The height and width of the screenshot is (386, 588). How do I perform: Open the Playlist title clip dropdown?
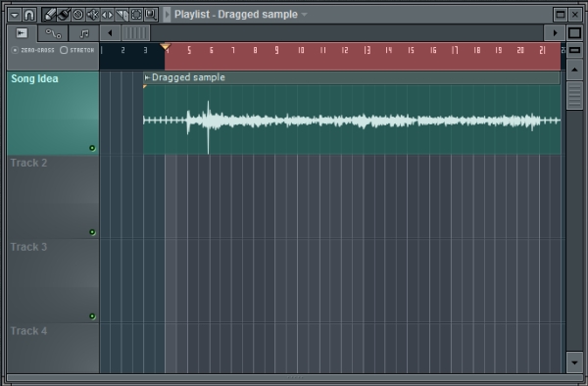[304, 15]
